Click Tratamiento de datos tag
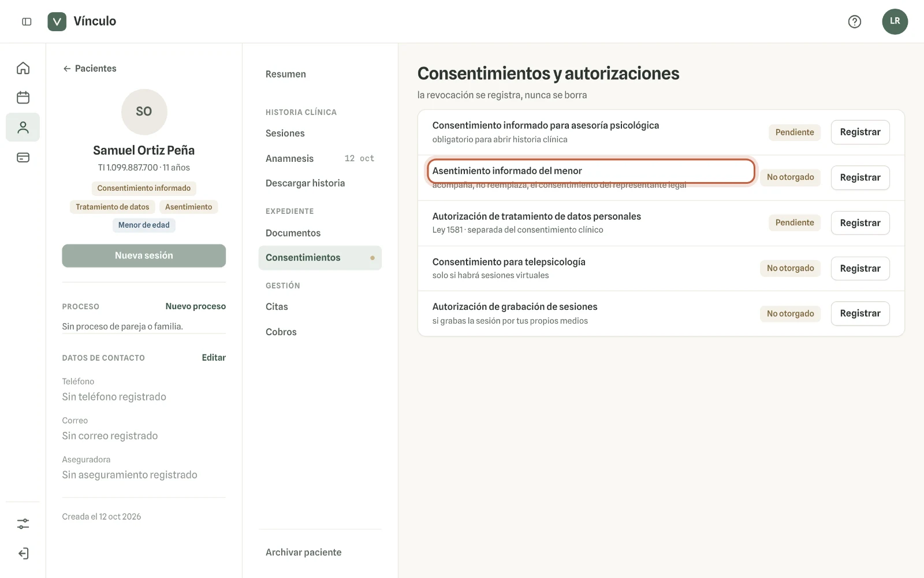The image size is (924, 578). [113, 207]
